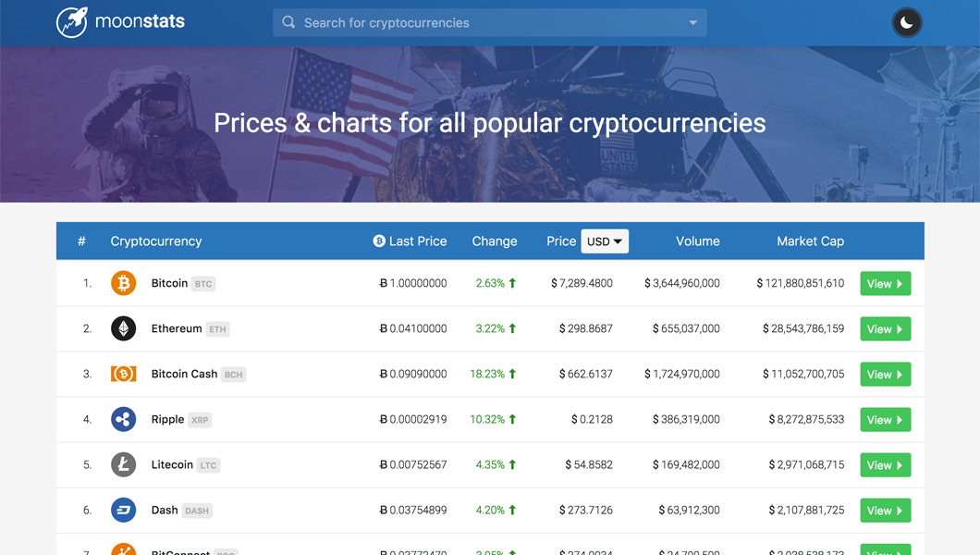Click the View button for Dash
Image resolution: width=980 pixels, height=555 pixels.
885,511
